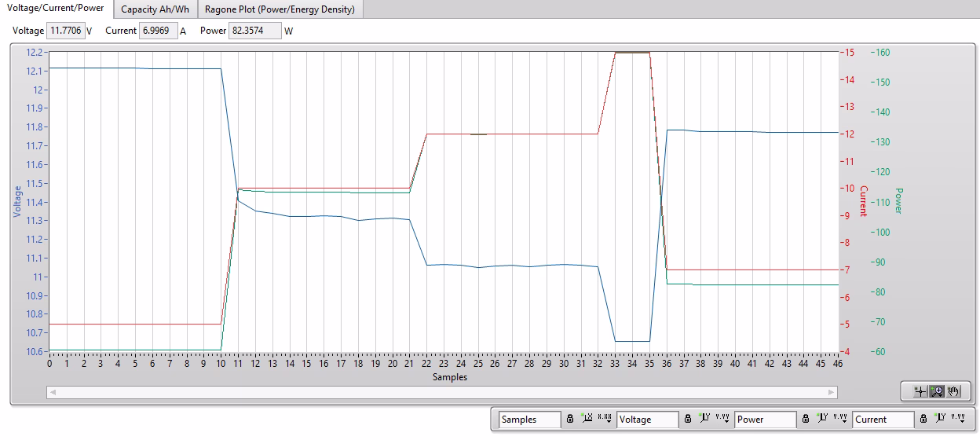Image resolution: width=980 pixels, height=440 pixels.
Task: Select the zoom magnifier tool
Action: click(937, 391)
